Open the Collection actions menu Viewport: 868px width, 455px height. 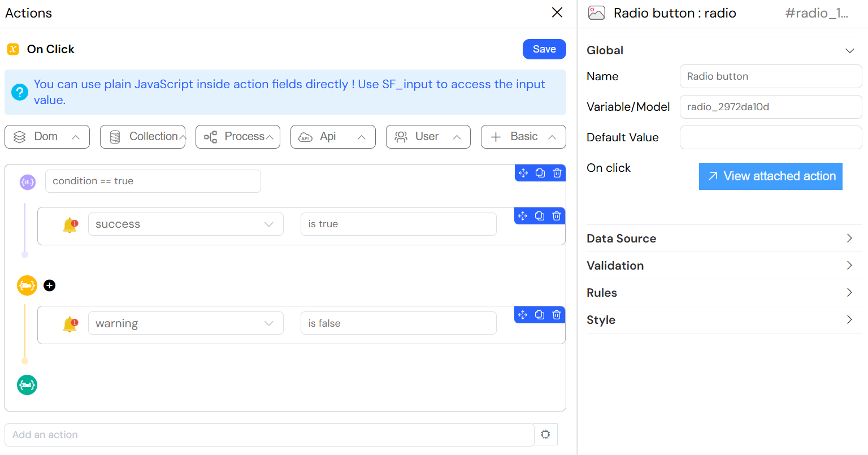(x=142, y=137)
